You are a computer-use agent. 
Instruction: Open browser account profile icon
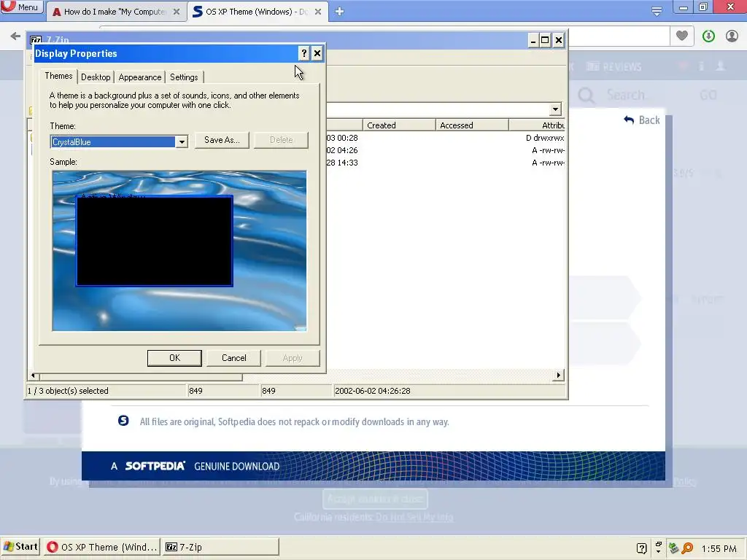point(732,36)
